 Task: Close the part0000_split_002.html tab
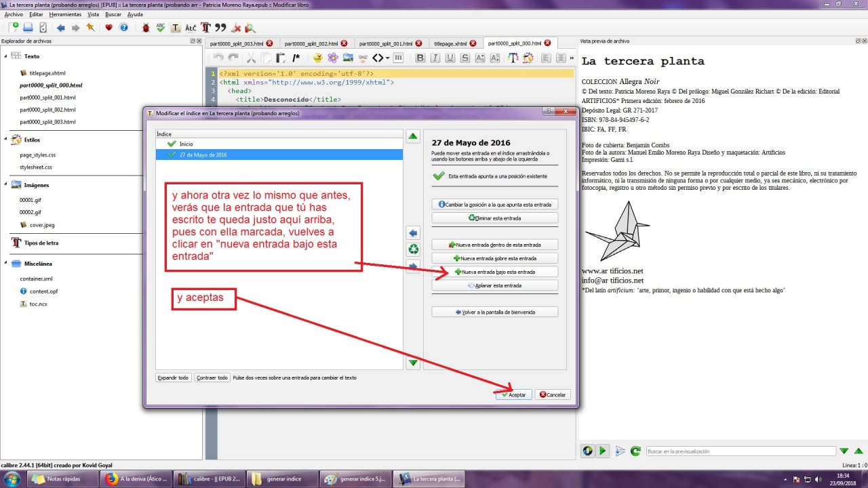click(344, 43)
